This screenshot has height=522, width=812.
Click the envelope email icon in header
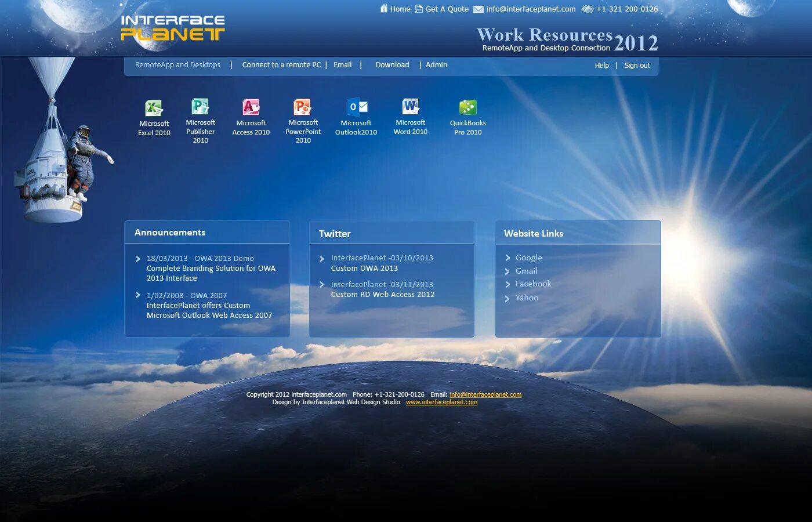tap(478, 9)
